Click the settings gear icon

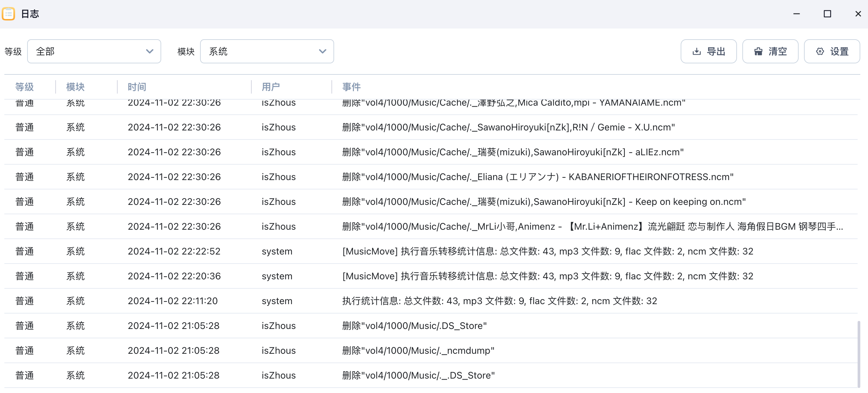pyautogui.click(x=820, y=52)
